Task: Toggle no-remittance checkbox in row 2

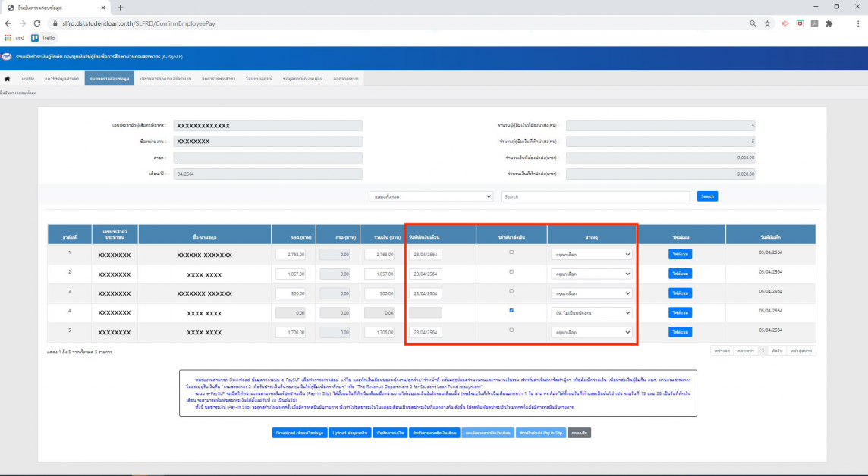Action: click(x=511, y=271)
